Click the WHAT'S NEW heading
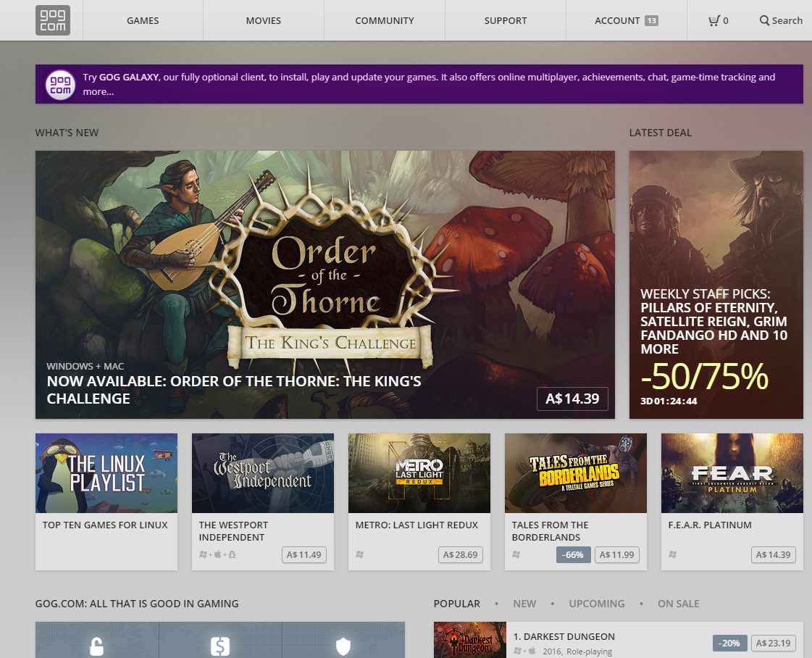Viewport: 812px width, 658px height. (67, 133)
